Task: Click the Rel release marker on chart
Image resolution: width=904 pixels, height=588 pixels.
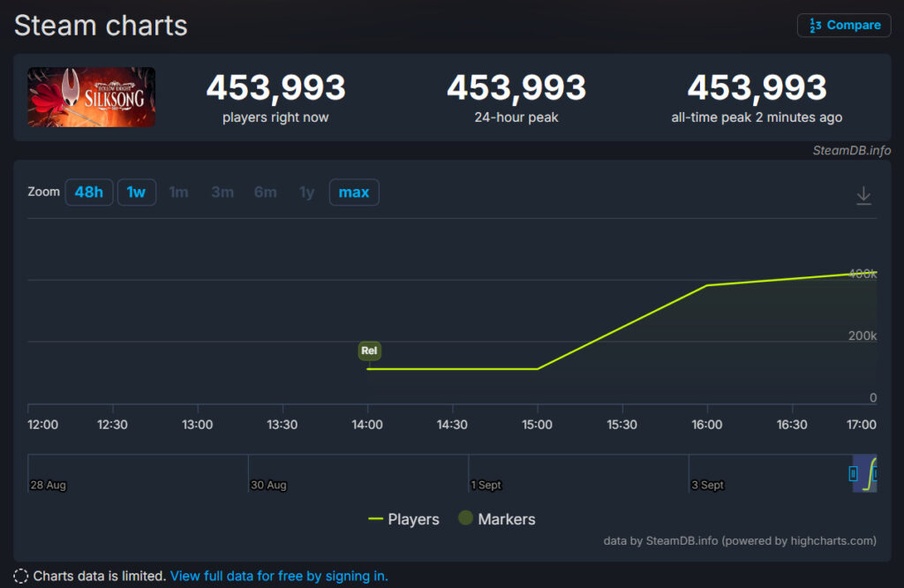Action: point(369,351)
